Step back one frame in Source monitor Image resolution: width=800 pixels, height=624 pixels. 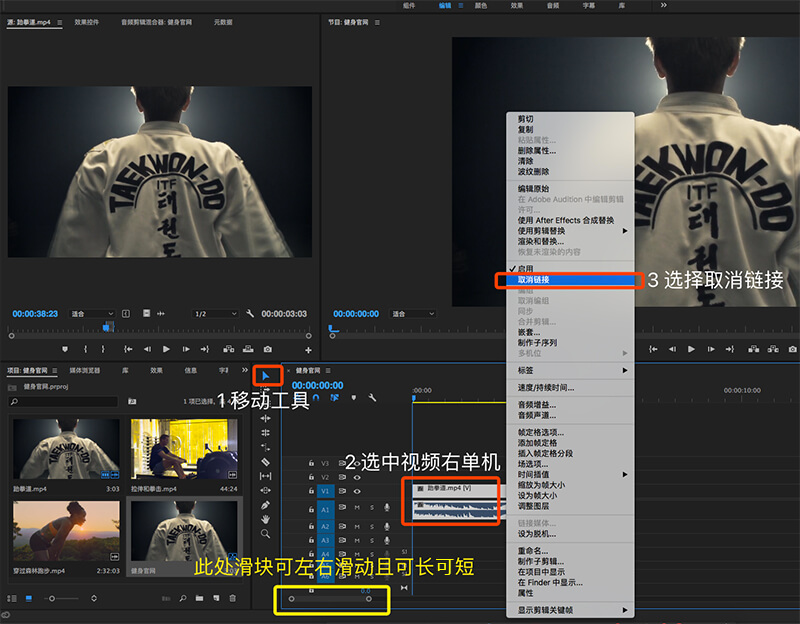(x=147, y=349)
